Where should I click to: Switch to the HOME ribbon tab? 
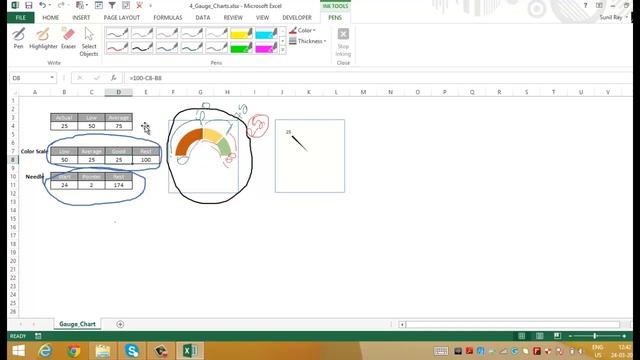(51, 18)
